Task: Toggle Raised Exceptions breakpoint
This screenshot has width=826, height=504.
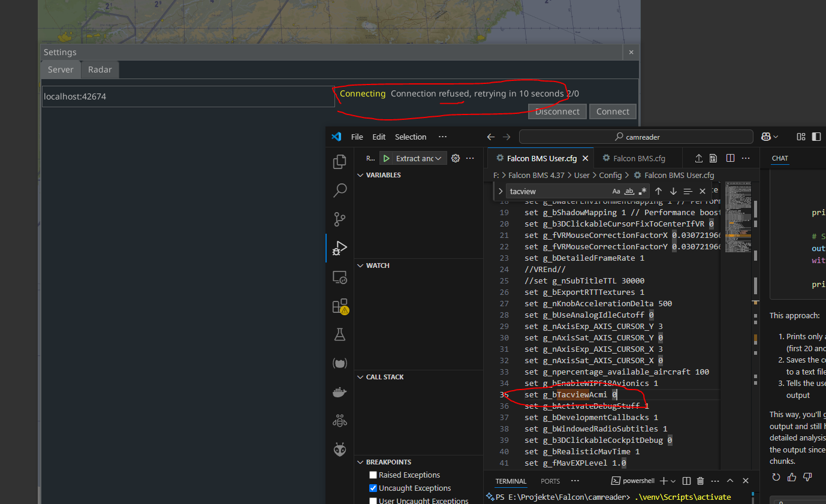Action: (373, 475)
